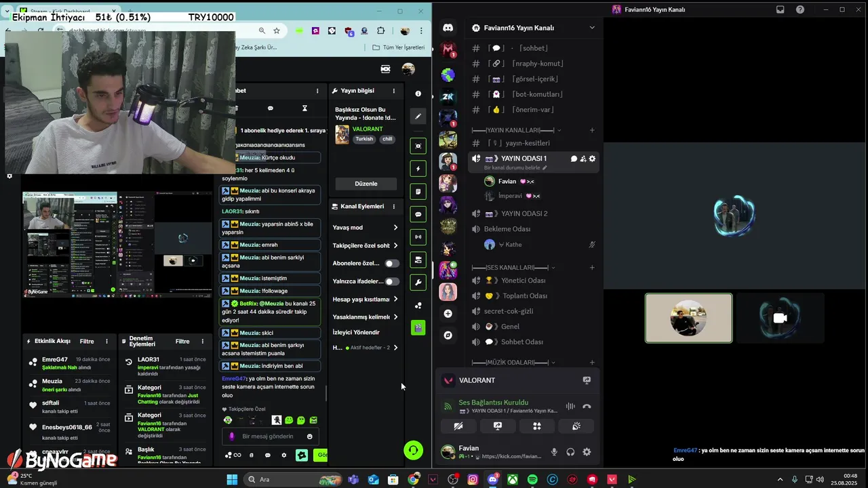Click Windows taskbar search box Ara

(x=293, y=479)
